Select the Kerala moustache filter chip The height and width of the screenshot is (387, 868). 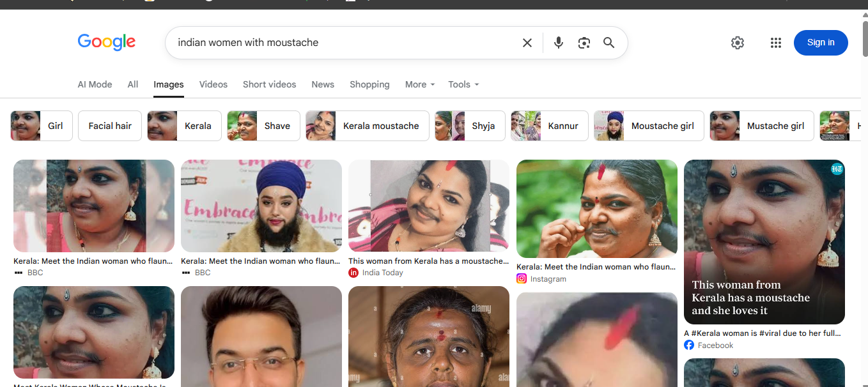(x=368, y=126)
